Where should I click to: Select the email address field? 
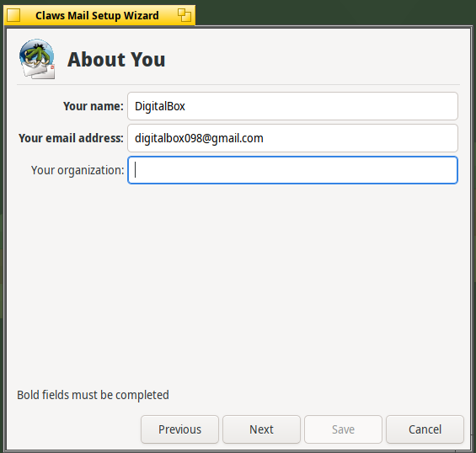(292, 138)
